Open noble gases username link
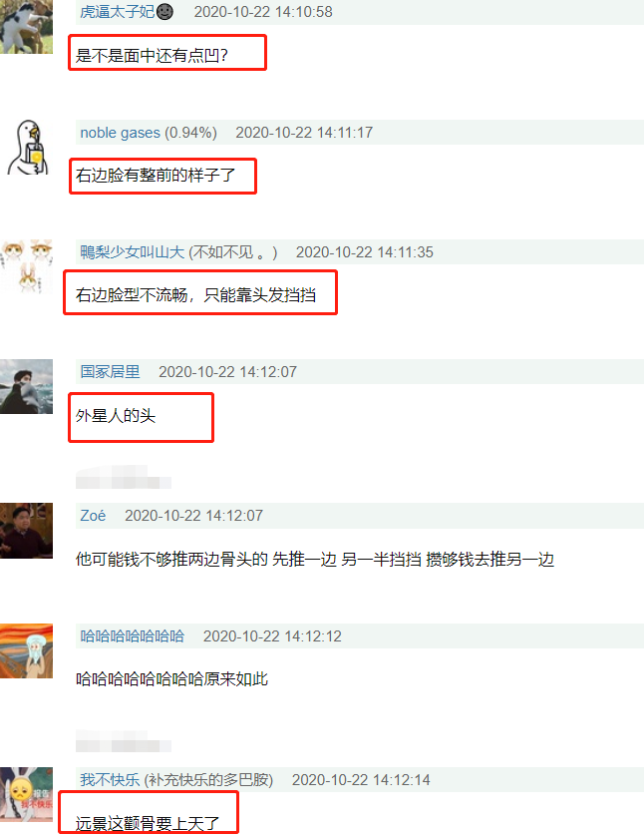Screen dimensions: 644x835 tap(120, 132)
